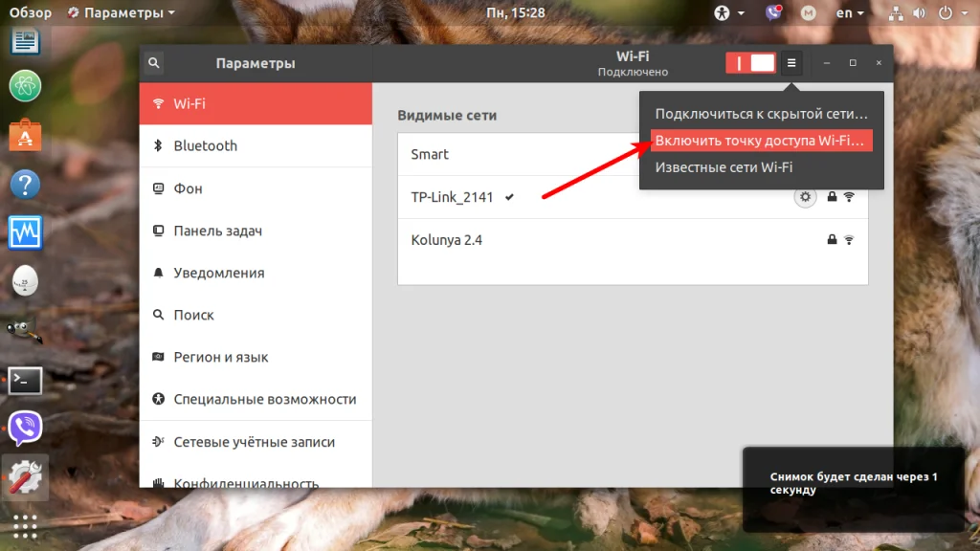Connect to the Kolunya 2.4 network
This screenshot has width=980, height=551.
[633, 240]
